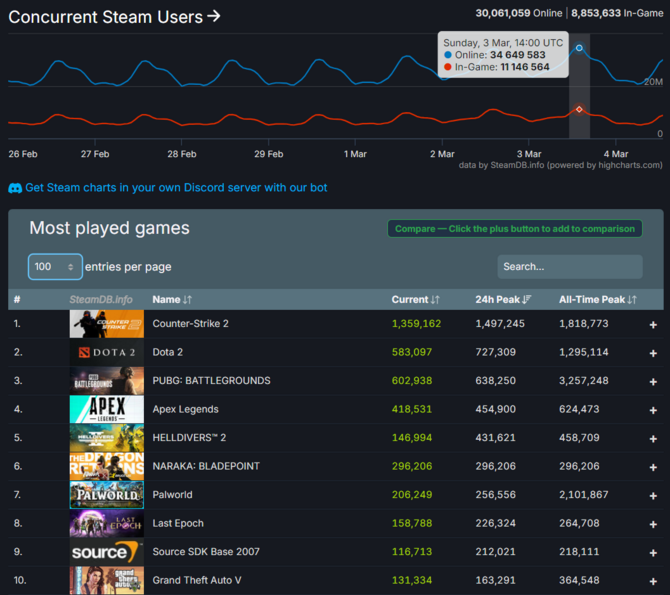Open Grand Theft Auto V thumbnail
This screenshot has width=670, height=595.
click(x=107, y=580)
